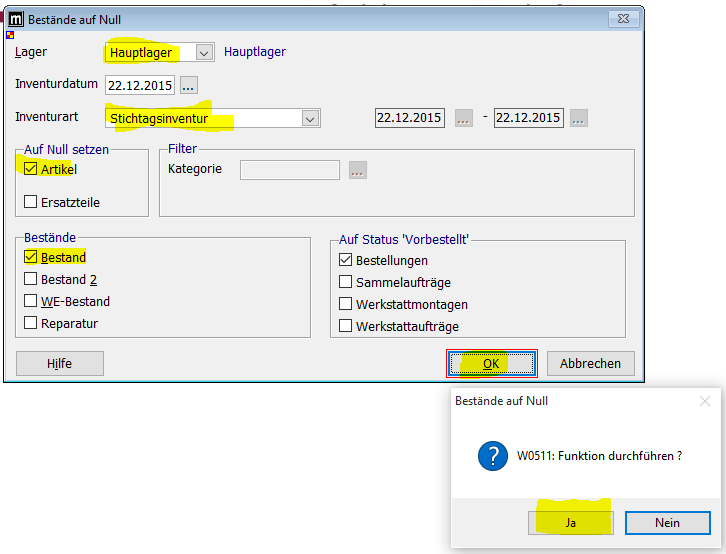Click the Hilfe button

pyautogui.click(x=59, y=364)
